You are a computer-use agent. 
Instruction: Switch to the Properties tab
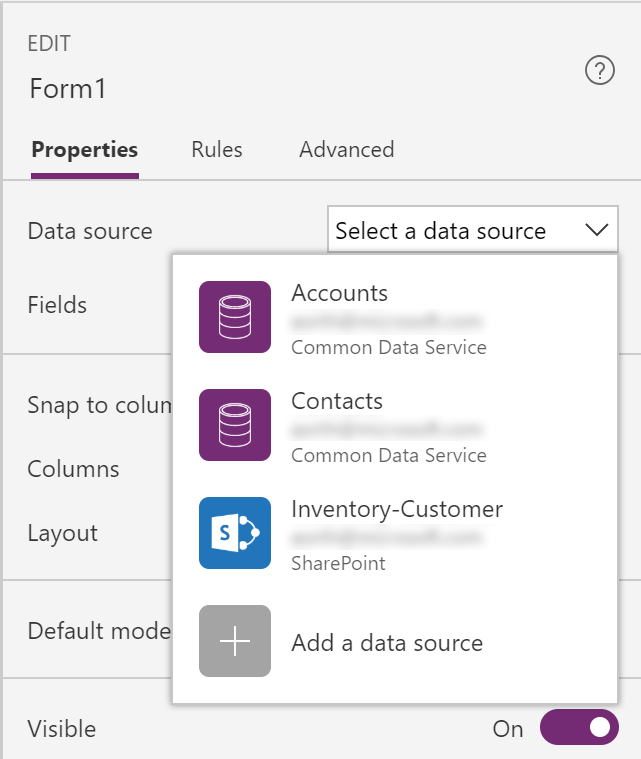pyautogui.click(x=85, y=150)
